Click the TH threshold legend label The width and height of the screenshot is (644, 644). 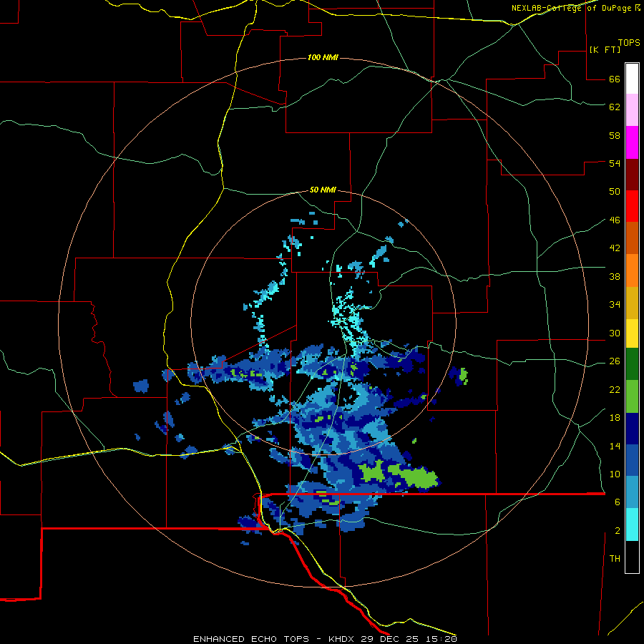(x=615, y=559)
